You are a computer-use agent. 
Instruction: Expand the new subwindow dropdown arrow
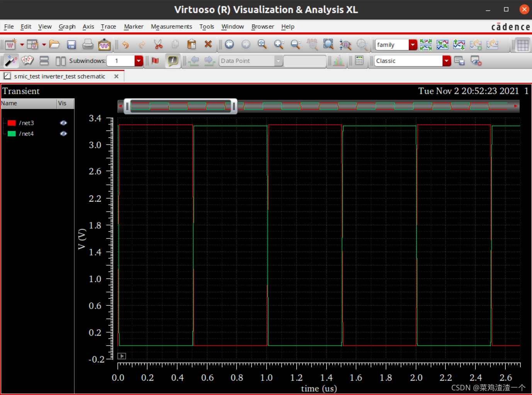[x=44, y=45]
